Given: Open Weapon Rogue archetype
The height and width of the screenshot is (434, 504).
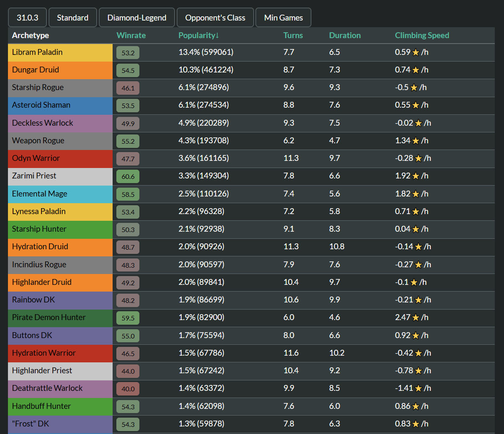Looking at the screenshot, I should pos(60,141).
